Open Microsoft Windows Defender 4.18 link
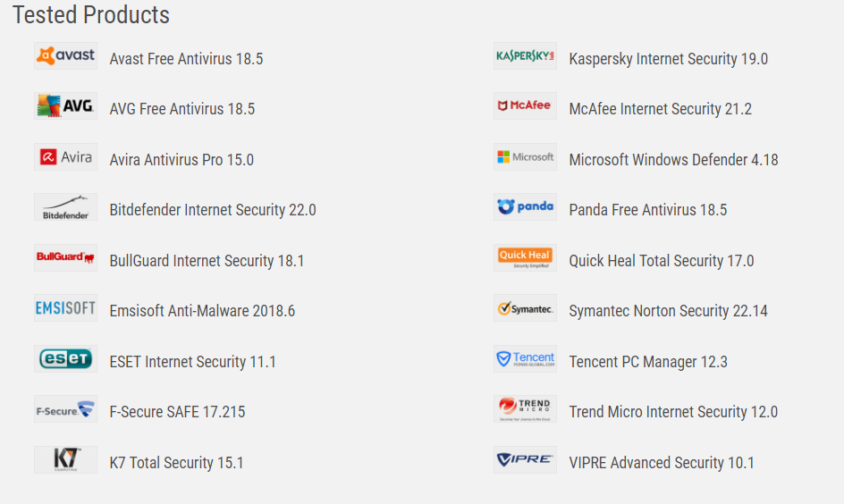Image resolution: width=844 pixels, height=504 pixels. [673, 160]
